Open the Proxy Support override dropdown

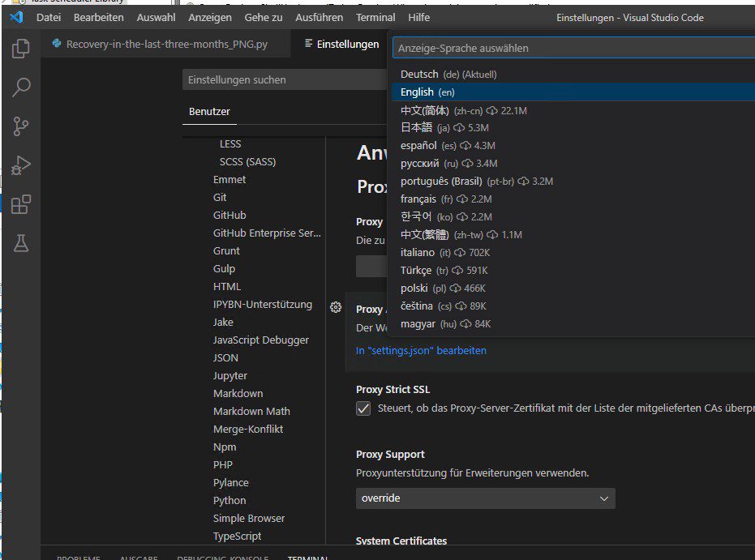point(485,498)
